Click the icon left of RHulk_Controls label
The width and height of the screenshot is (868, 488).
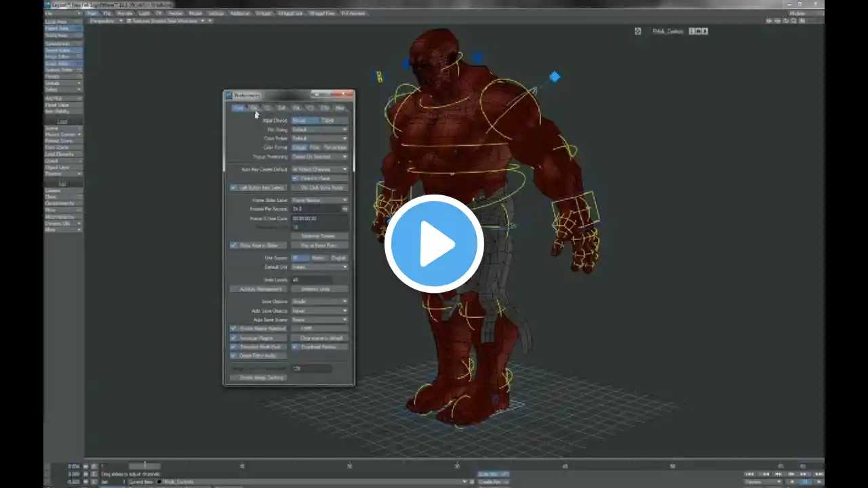tap(637, 31)
